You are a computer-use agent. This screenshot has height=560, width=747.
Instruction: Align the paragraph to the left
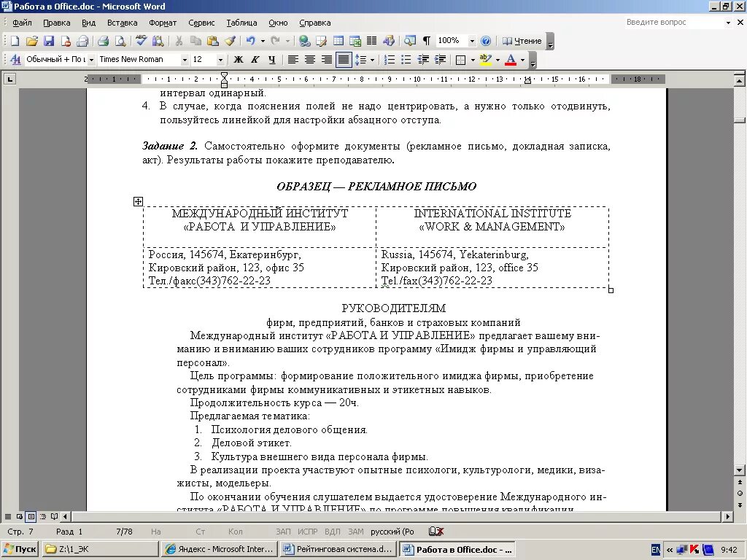293,60
